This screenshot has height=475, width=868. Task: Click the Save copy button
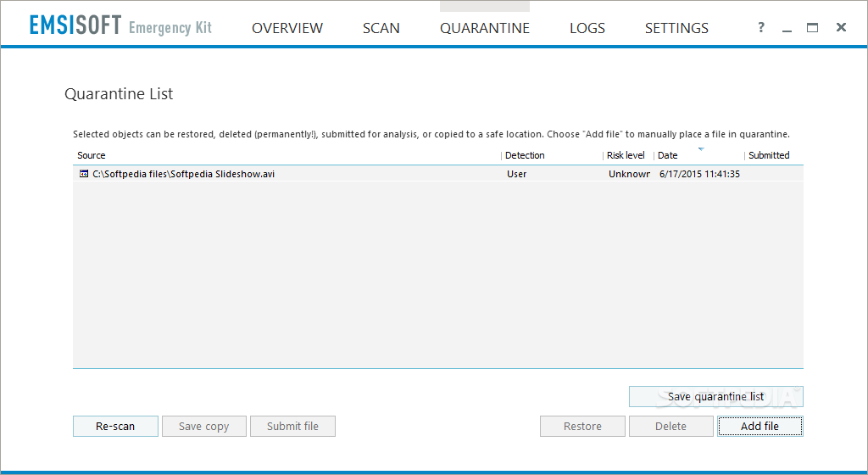coord(203,427)
